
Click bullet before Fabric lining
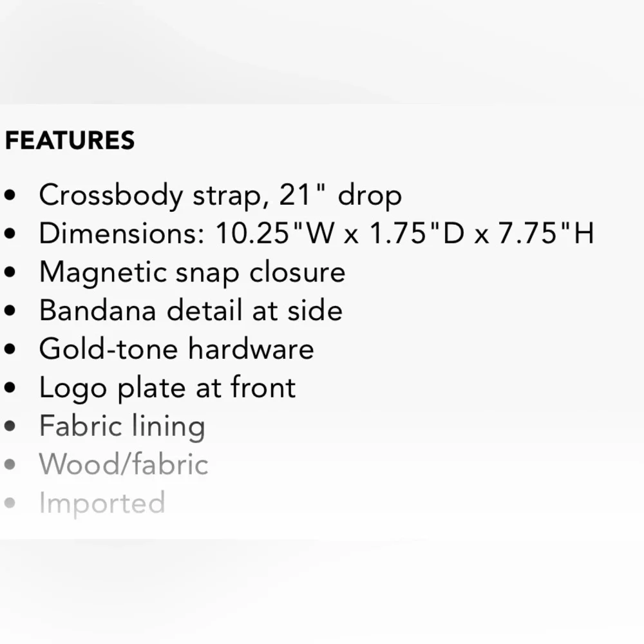tap(10, 426)
